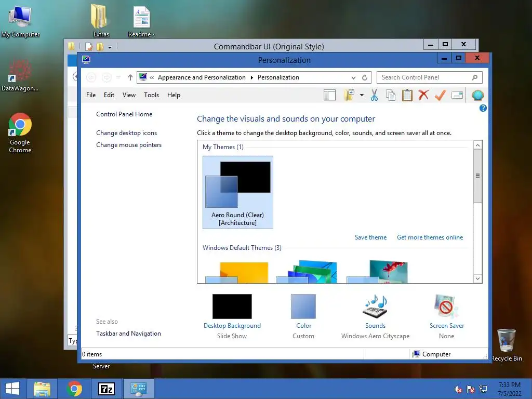Click the Up arrow navigation button
Image resolution: width=532 pixels, height=399 pixels.
click(130, 77)
